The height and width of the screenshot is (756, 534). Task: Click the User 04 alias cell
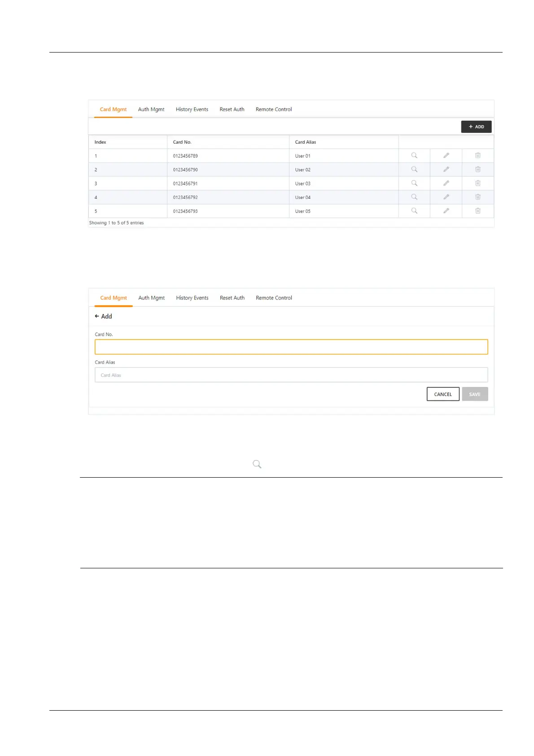[x=344, y=197]
